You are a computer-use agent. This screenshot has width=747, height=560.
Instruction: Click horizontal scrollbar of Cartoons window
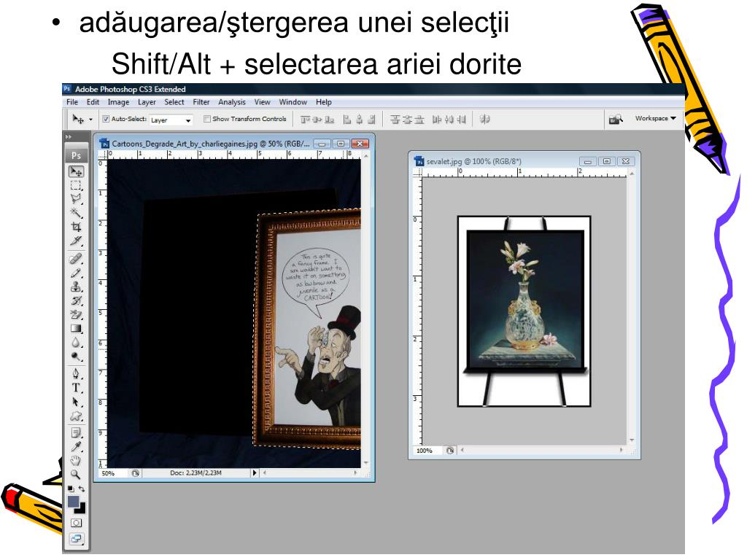[x=311, y=472]
